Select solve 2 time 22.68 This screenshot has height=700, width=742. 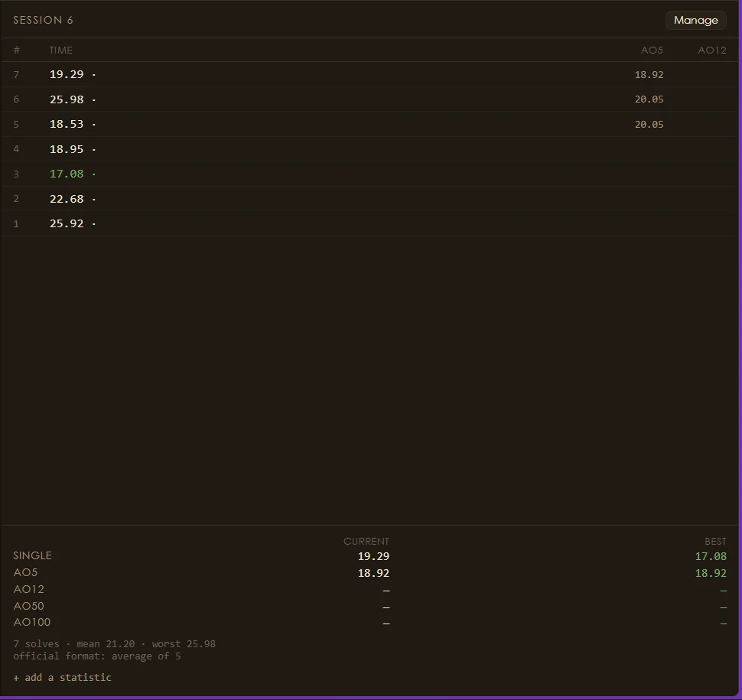[67, 199]
